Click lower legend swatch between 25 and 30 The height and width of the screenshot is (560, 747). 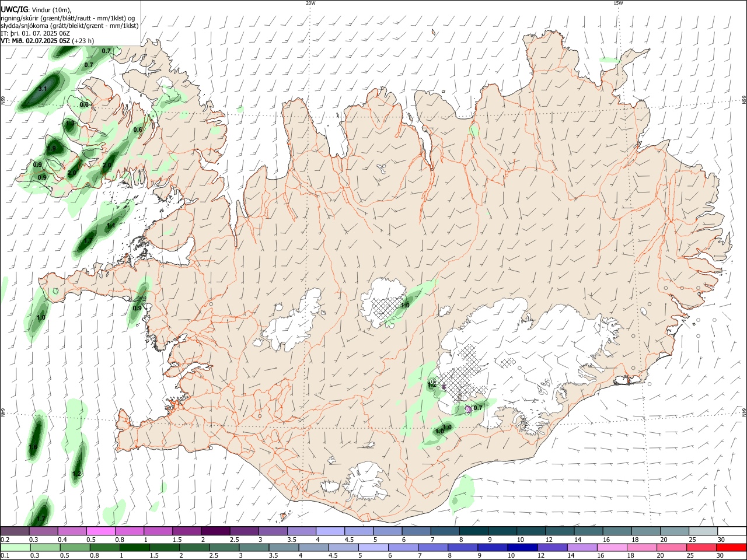pos(702,547)
